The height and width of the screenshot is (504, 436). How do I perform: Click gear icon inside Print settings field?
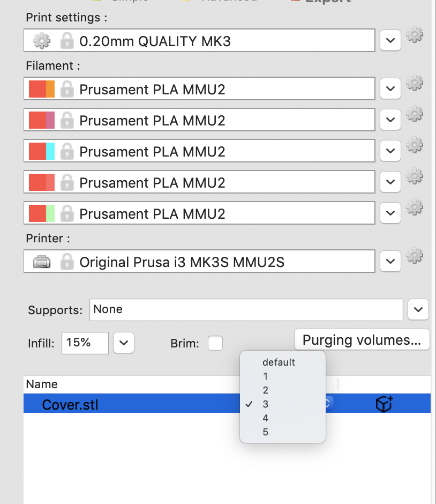click(x=42, y=41)
